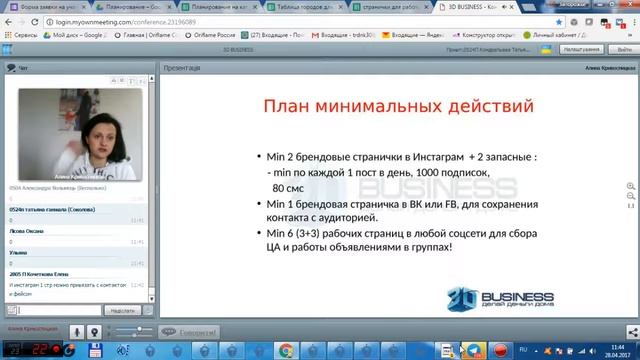Open the Входящие Яндекс bookmark

click(x=413, y=35)
